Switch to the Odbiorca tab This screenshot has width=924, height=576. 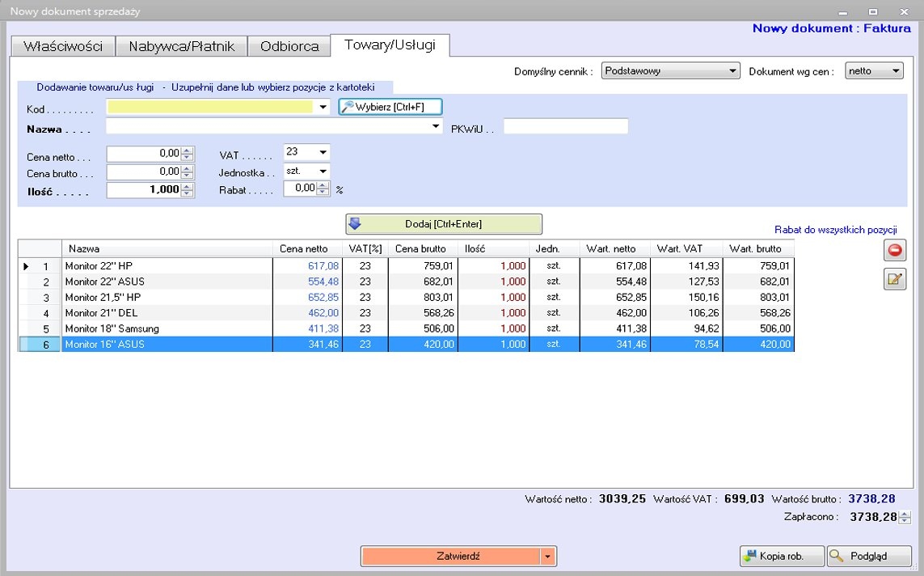coord(289,46)
